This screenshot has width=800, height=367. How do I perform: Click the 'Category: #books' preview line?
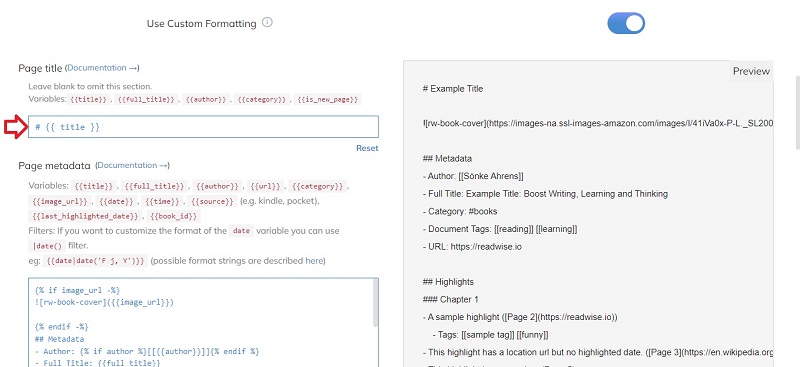(460, 211)
